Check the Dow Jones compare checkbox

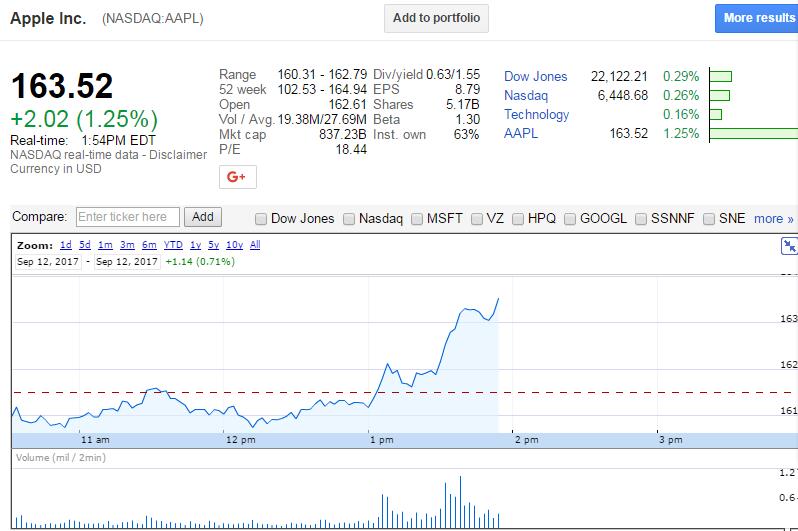pyautogui.click(x=261, y=219)
